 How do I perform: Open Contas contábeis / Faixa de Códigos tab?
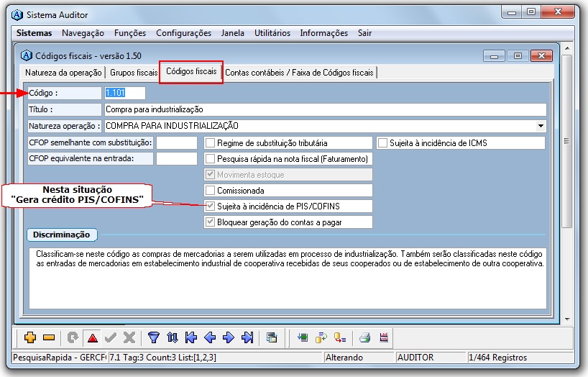[299, 73]
